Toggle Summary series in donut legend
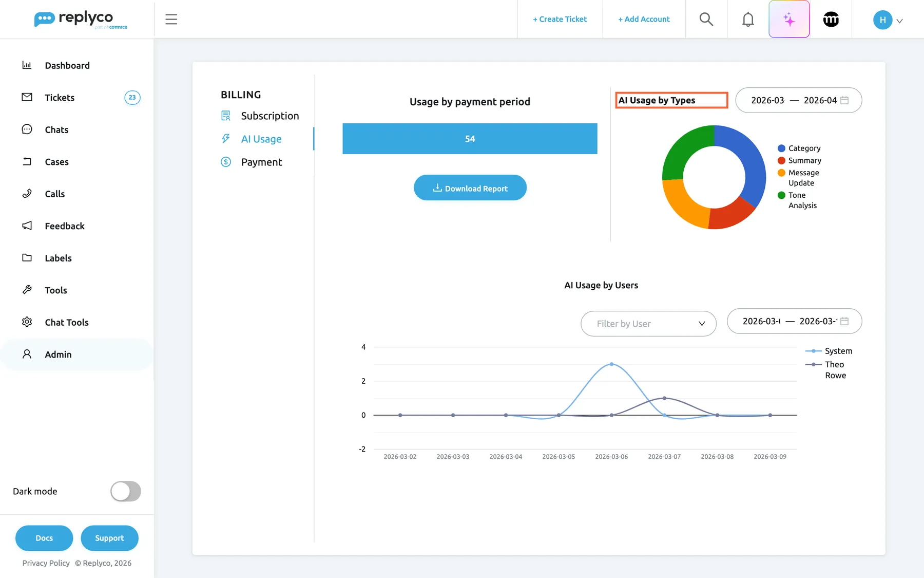The image size is (924, 578). [x=799, y=160]
